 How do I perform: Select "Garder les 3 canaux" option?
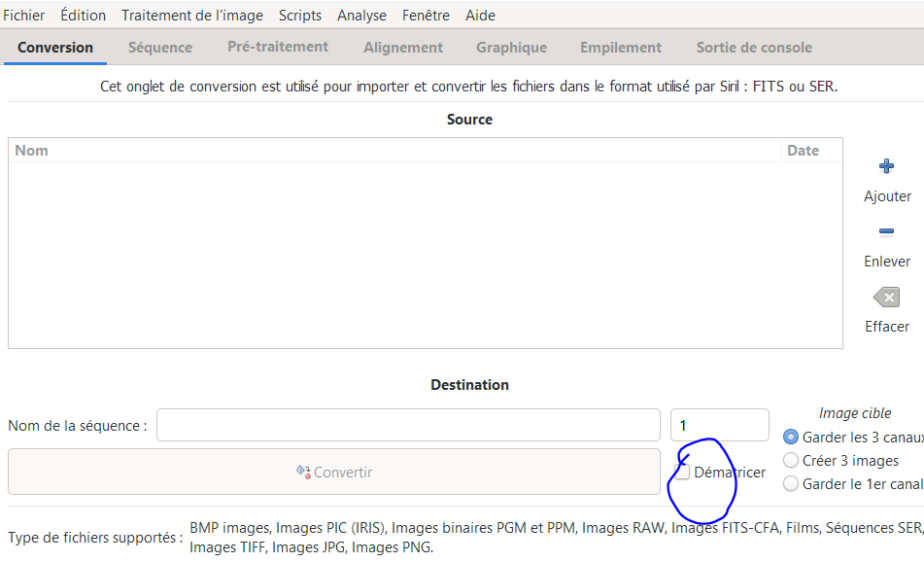(x=791, y=437)
